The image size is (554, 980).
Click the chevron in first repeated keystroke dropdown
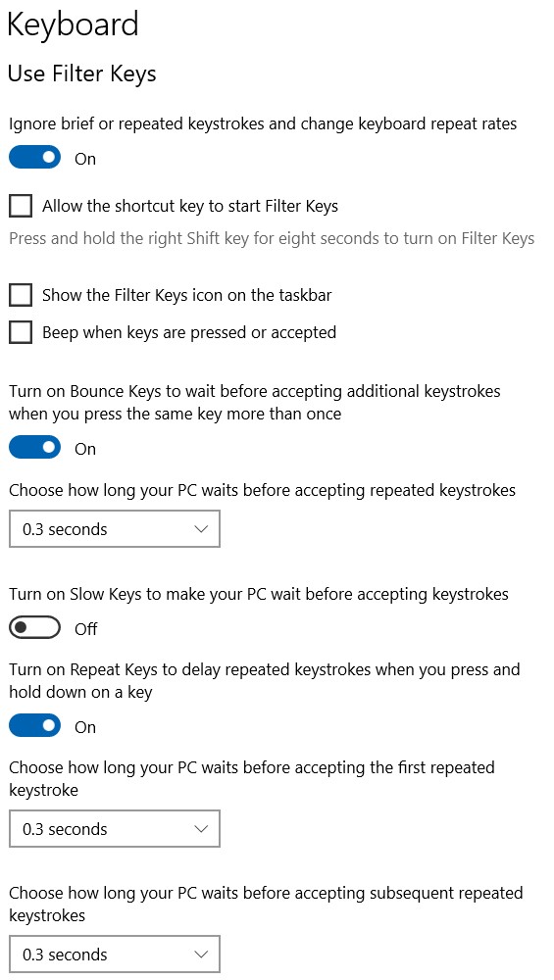pos(201,829)
